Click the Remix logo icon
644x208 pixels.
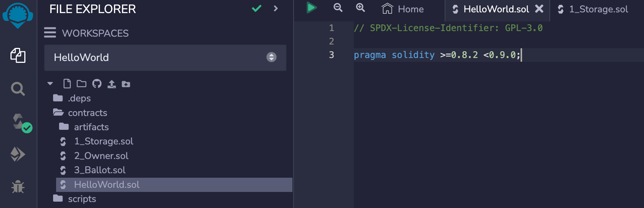point(18,15)
